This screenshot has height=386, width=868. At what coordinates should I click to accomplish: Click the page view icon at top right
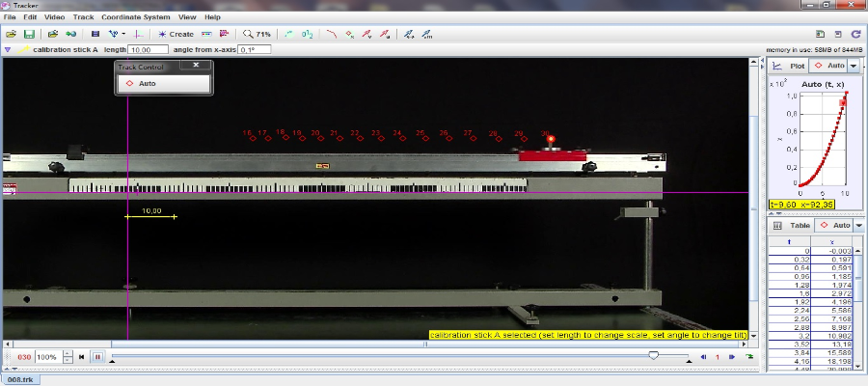tap(821, 34)
